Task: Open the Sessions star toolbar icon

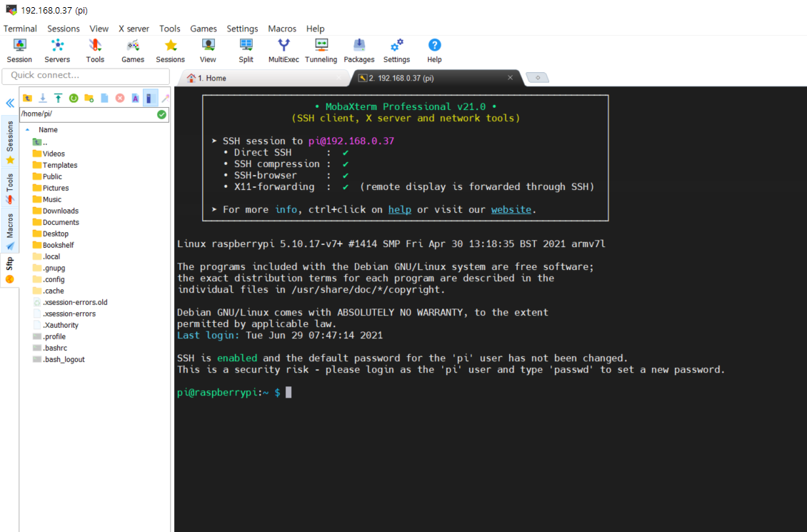Action: pyautogui.click(x=171, y=51)
